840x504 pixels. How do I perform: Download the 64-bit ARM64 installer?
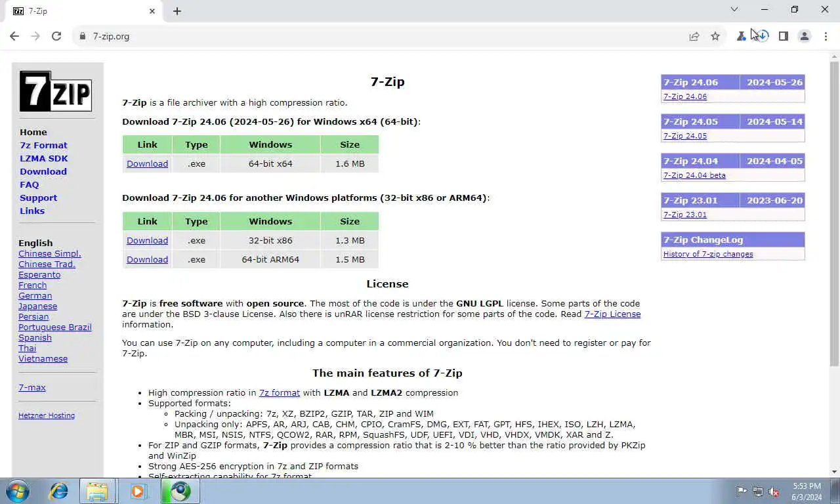(x=147, y=259)
